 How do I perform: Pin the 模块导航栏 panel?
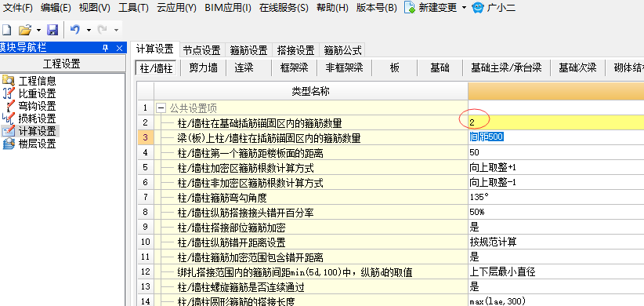pyautogui.click(x=105, y=48)
